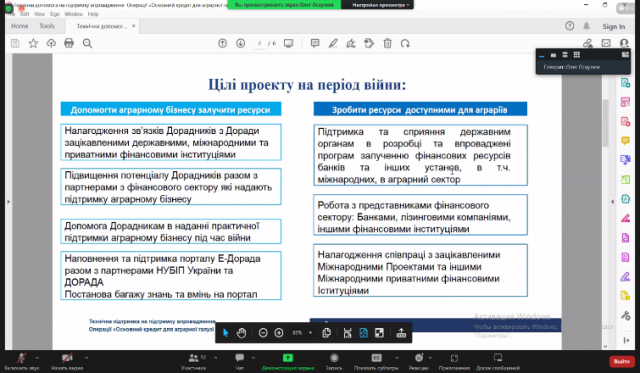
Task: Select the highlighter pen tool
Action: pos(333,43)
